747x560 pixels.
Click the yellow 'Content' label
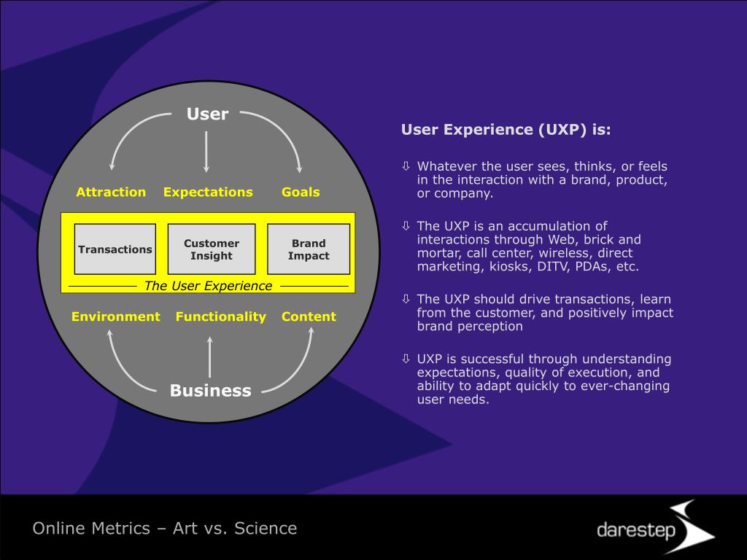309,316
